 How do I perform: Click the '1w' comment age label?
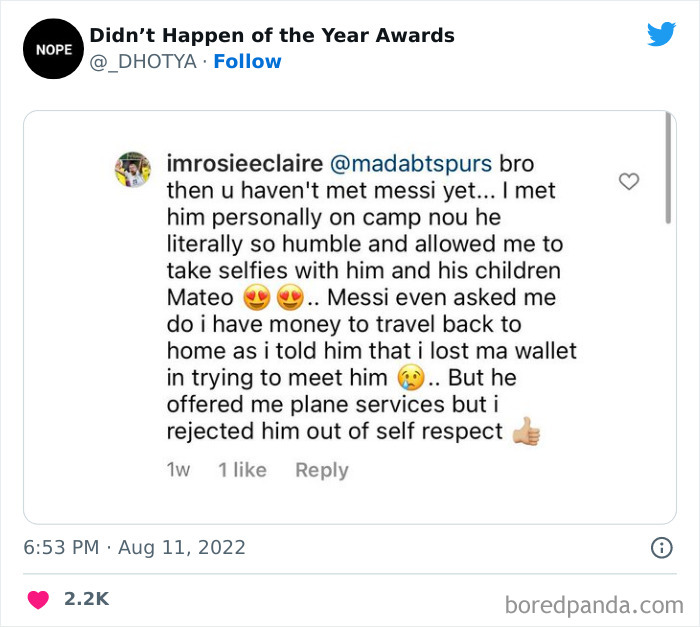(178, 470)
